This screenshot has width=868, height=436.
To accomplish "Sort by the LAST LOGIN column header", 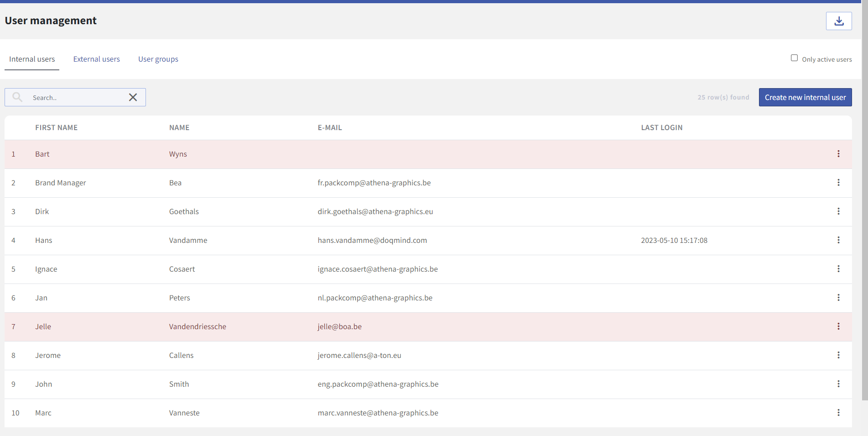I will [x=661, y=128].
